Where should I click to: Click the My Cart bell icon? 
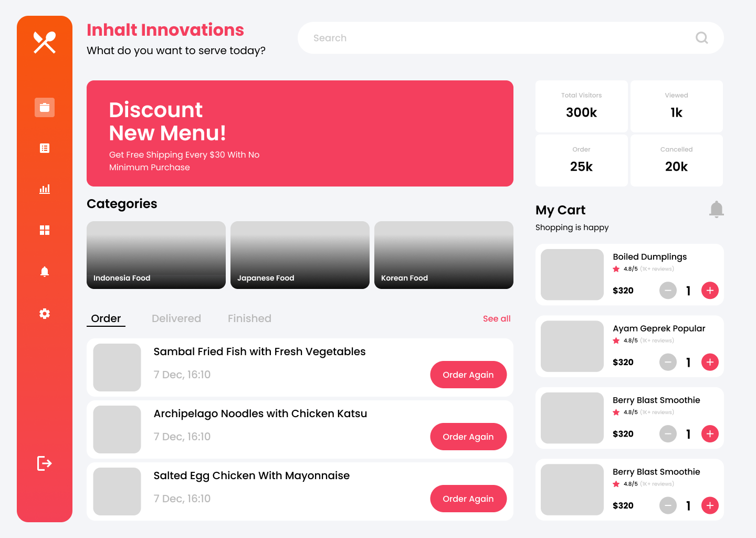pyautogui.click(x=716, y=209)
